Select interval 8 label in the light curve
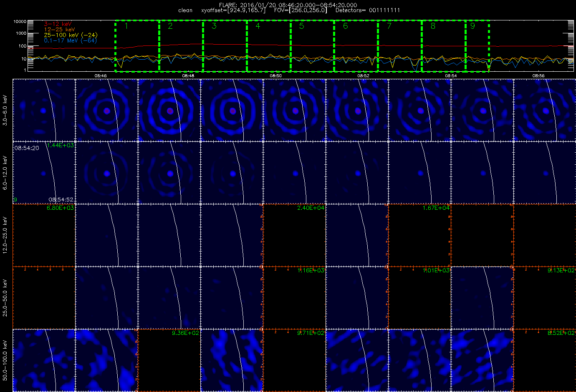This screenshot has height=392, width=576. tap(433, 26)
